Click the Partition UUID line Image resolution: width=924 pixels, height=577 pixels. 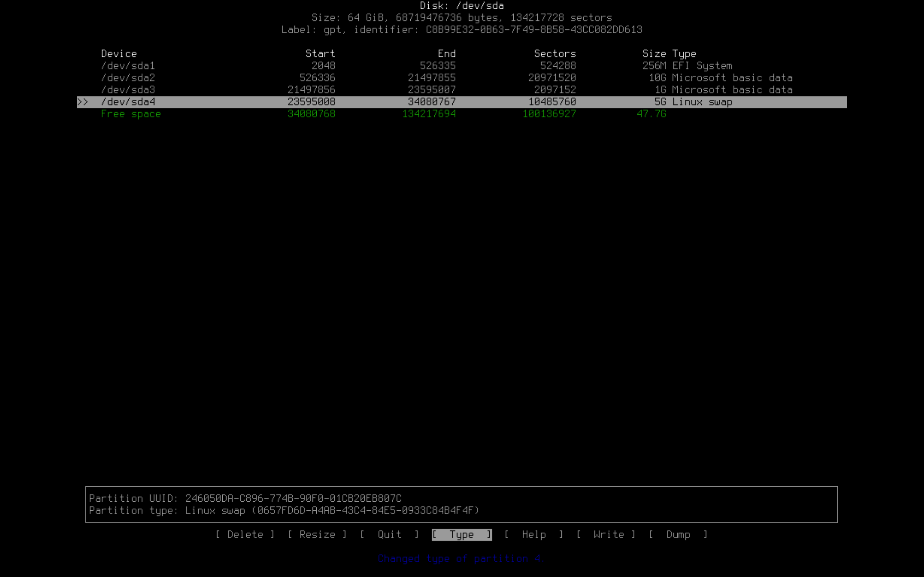(245, 498)
